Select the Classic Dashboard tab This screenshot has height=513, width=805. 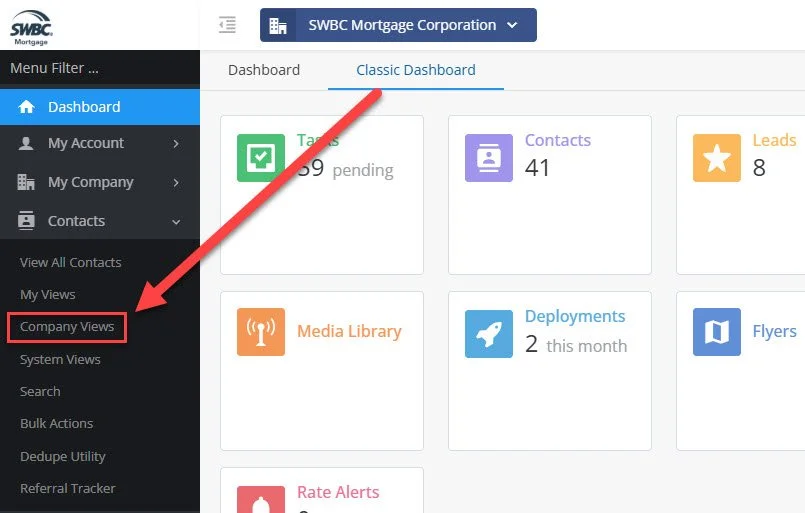[416, 70]
